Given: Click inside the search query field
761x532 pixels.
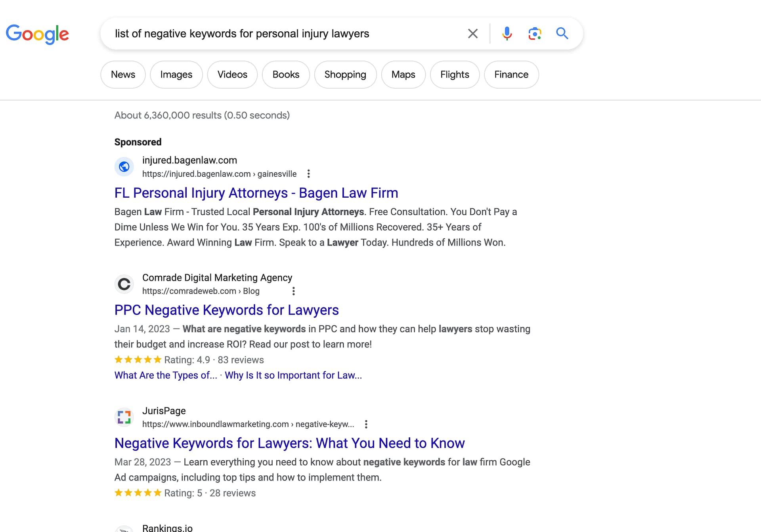Looking at the screenshot, I should coord(277,33).
